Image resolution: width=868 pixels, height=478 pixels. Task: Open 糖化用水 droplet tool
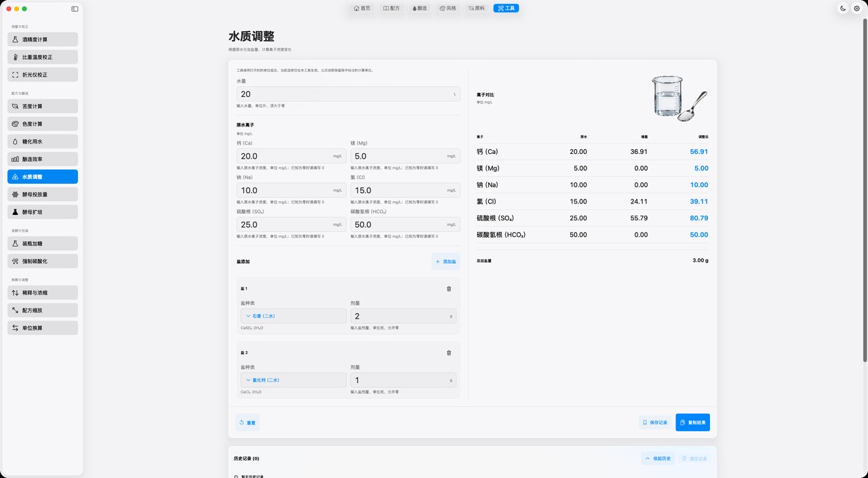43,142
